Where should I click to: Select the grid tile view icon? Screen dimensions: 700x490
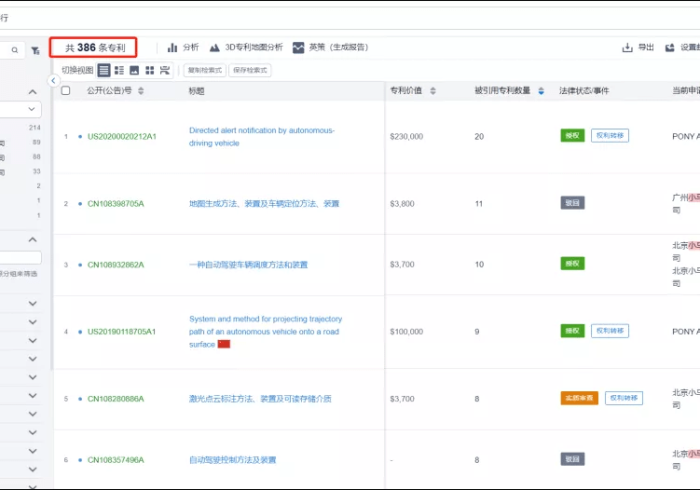(149, 71)
